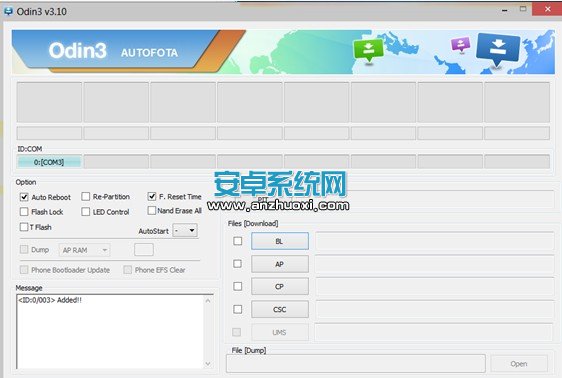This screenshot has width=562, height=378.
Task: Click the Dump checkbox
Action: pyautogui.click(x=24, y=249)
